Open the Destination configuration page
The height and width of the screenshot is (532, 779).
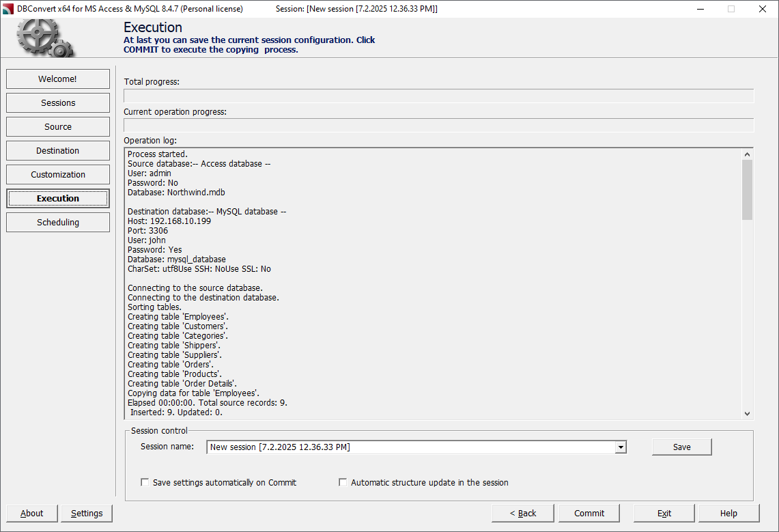57,150
